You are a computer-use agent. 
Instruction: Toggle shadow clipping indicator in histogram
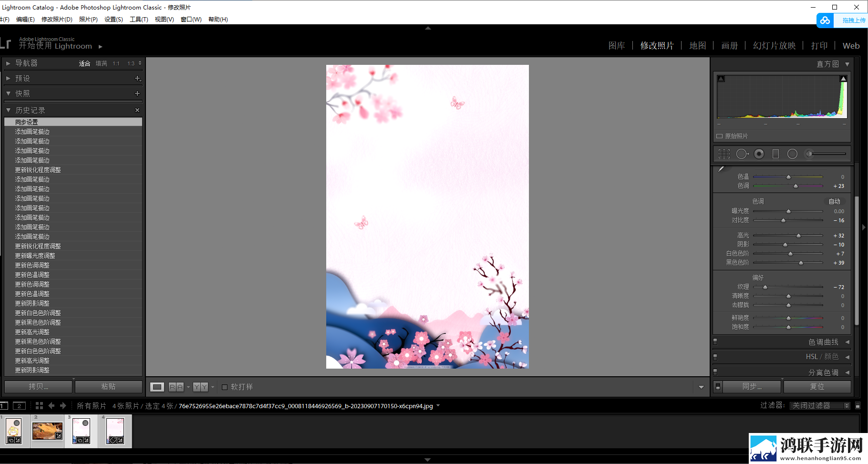(721, 79)
